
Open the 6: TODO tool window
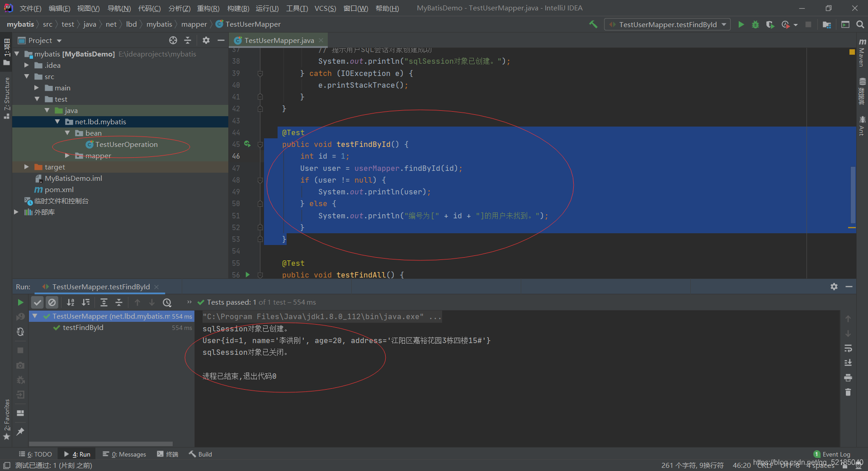[x=36, y=454]
